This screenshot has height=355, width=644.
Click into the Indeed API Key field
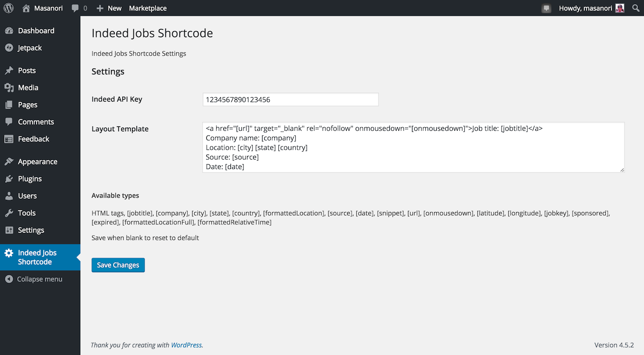pos(290,100)
